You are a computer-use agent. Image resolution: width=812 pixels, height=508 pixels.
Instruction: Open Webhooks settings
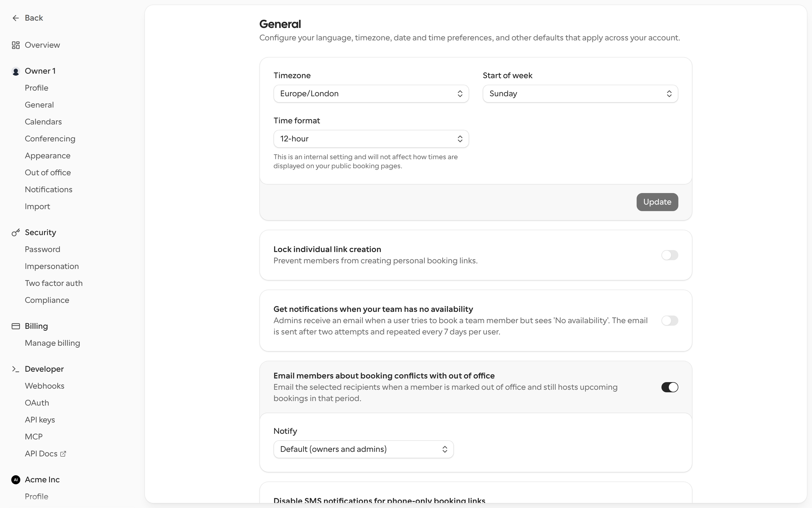pyautogui.click(x=45, y=386)
